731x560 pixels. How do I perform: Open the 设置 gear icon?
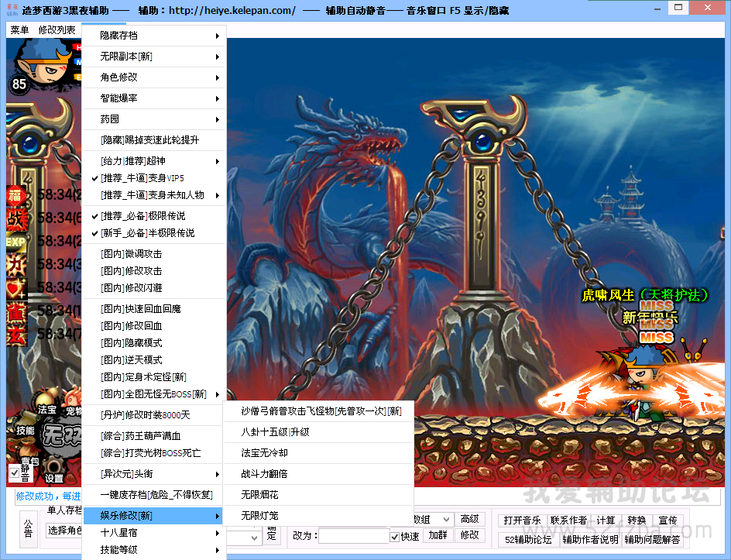53,470
